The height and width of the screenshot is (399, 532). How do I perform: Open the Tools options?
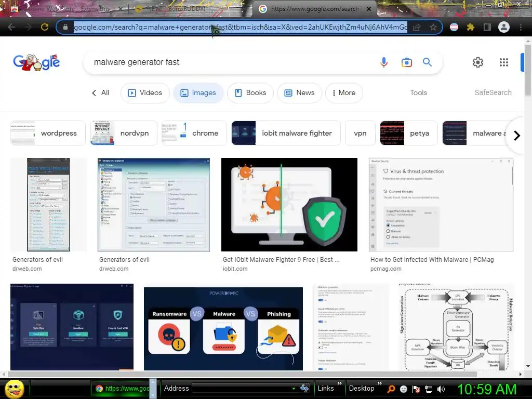click(x=418, y=92)
